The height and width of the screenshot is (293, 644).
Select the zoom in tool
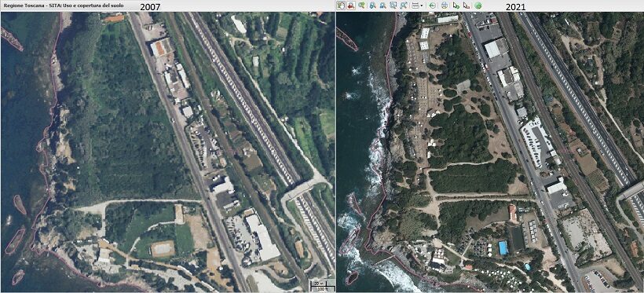pyautogui.click(x=372, y=5)
